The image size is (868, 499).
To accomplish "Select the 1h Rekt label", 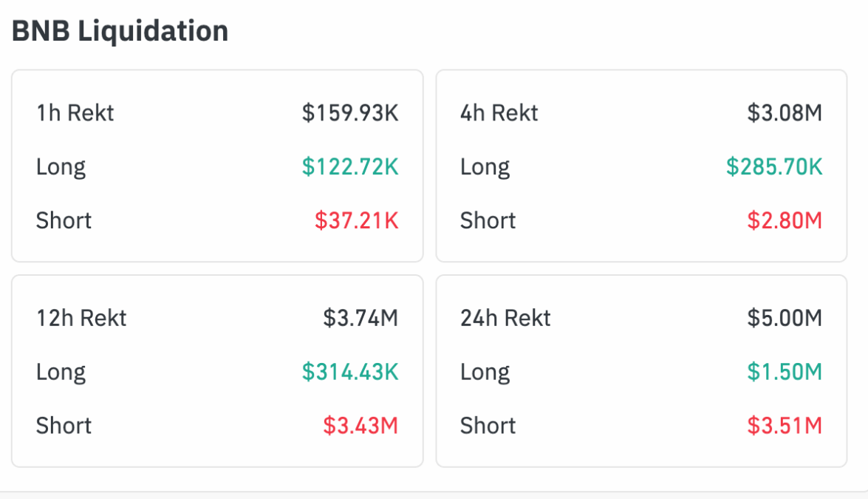I will pyautogui.click(x=75, y=113).
